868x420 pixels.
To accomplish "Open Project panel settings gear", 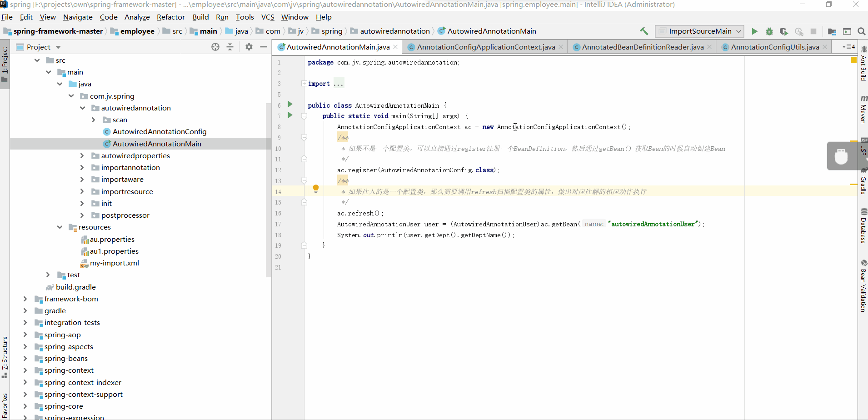I will (x=249, y=47).
